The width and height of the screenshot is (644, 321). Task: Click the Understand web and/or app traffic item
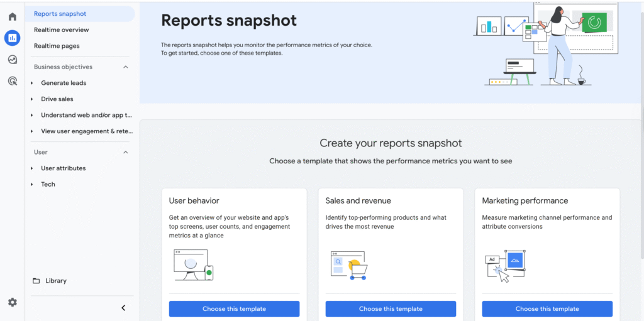[x=86, y=116]
